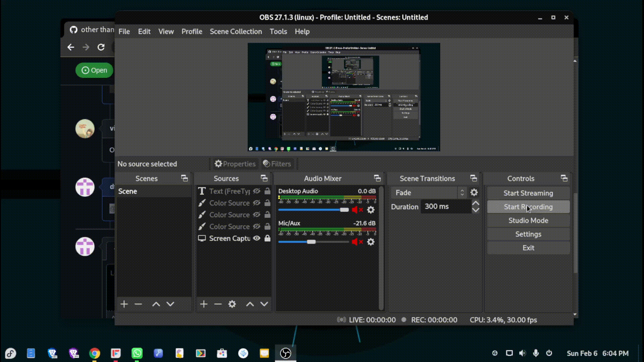Click the Start Streaming button

(528, 193)
